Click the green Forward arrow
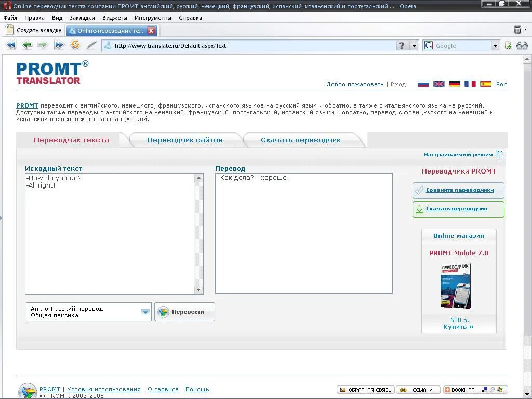This screenshot has height=399, width=532. (43, 45)
